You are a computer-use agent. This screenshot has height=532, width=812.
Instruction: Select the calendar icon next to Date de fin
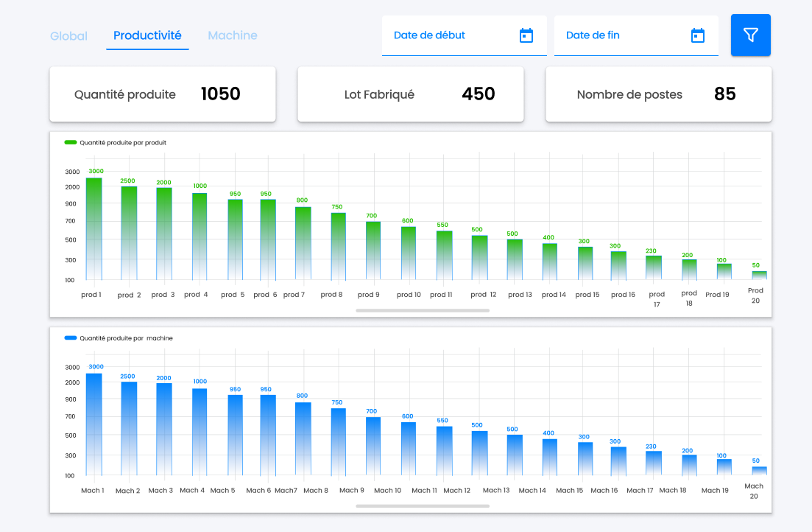tap(696, 35)
